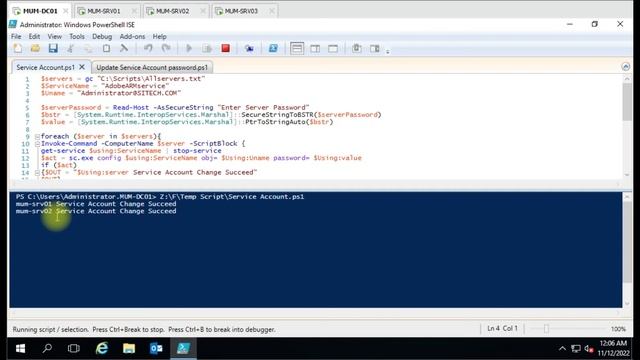Collapse the foreach block on line 9
640x360 pixels.
[x=37, y=136]
